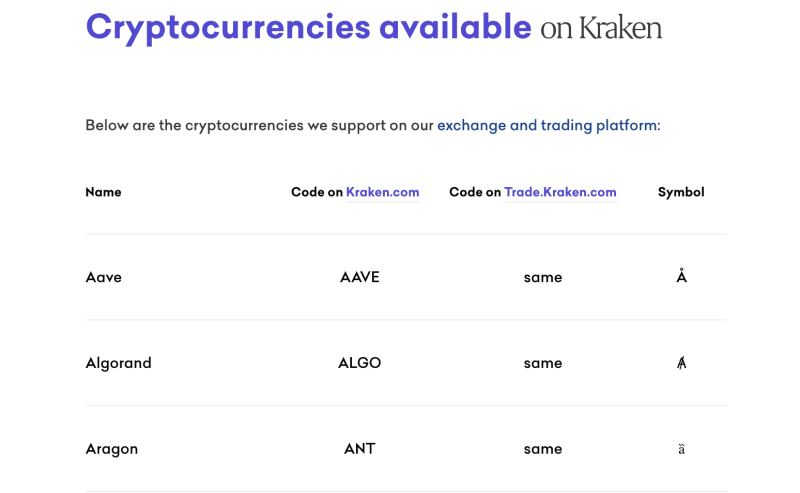This screenshot has height=493, width=800.
Task: Select the ALGO code text
Action: click(360, 363)
